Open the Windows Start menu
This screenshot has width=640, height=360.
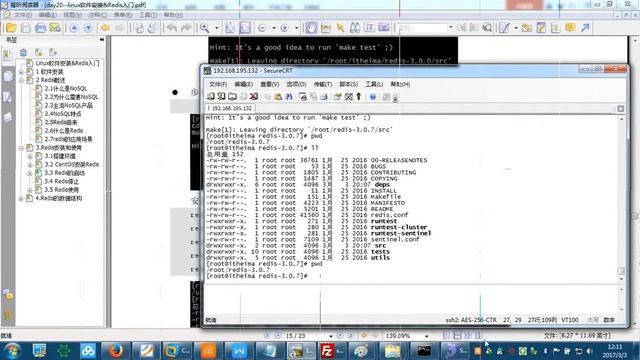[x=12, y=351]
